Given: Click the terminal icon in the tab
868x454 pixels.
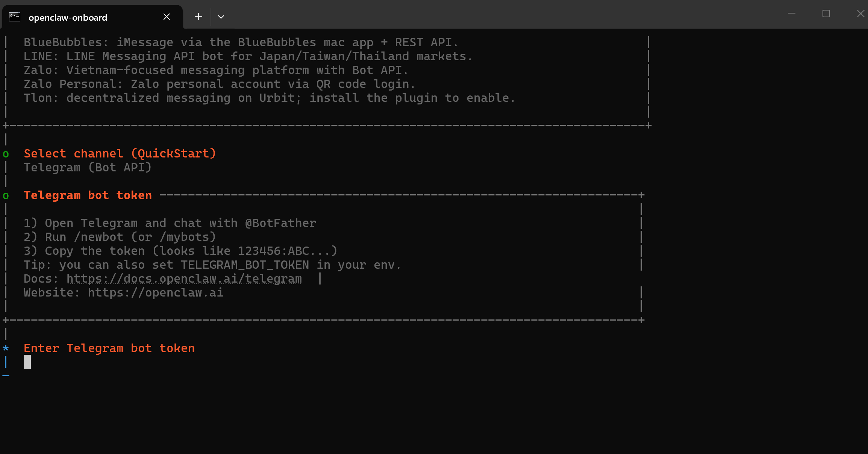Looking at the screenshot, I should pos(15,17).
